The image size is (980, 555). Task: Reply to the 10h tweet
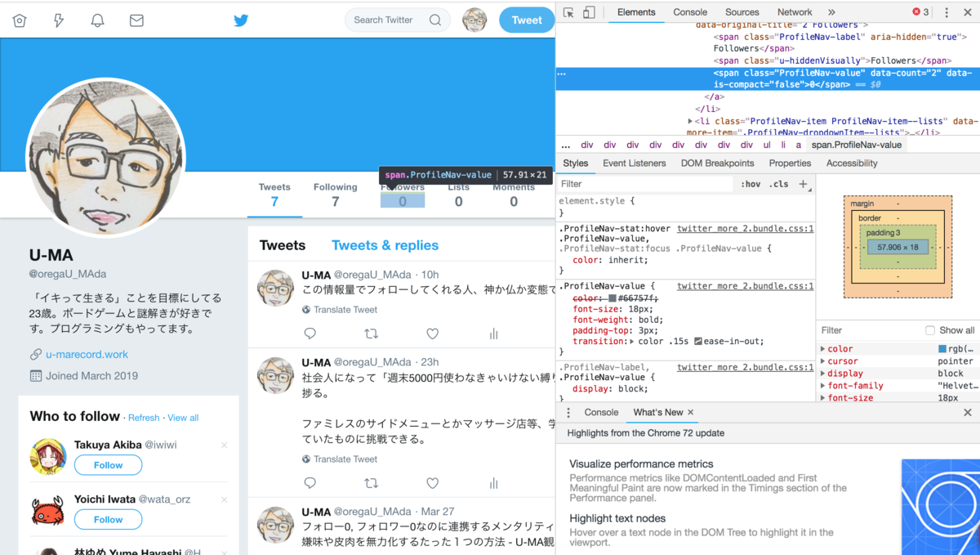[x=310, y=333]
